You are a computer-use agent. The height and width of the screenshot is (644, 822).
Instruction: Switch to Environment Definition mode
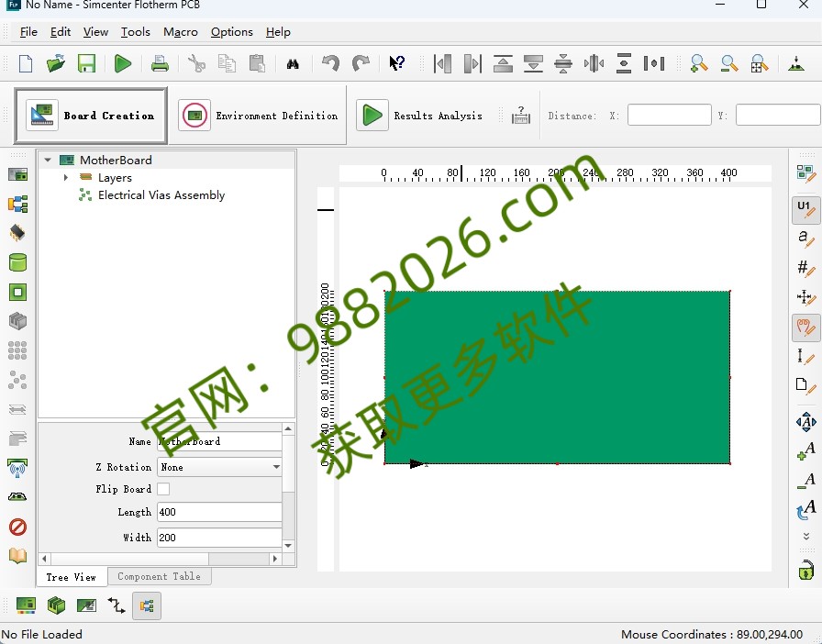(258, 116)
